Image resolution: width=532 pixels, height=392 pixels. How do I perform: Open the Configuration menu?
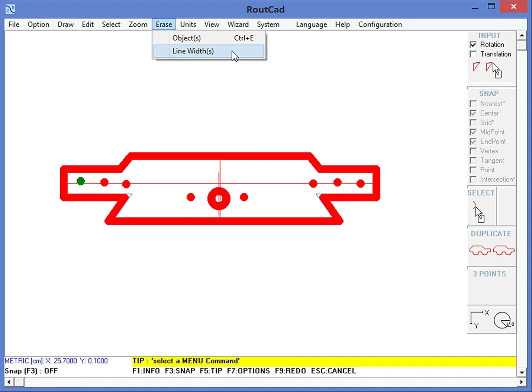(380, 24)
